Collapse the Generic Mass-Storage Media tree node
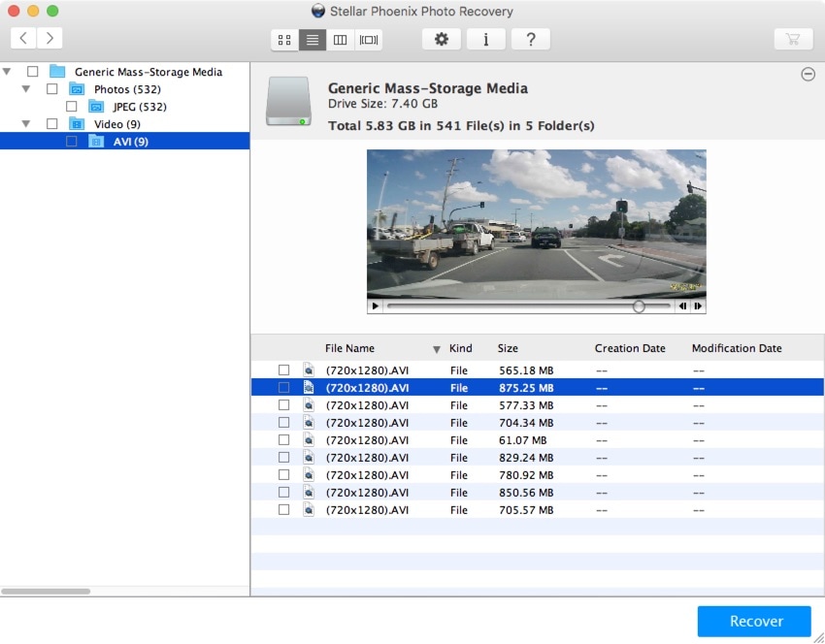825x644 pixels. 7,71
